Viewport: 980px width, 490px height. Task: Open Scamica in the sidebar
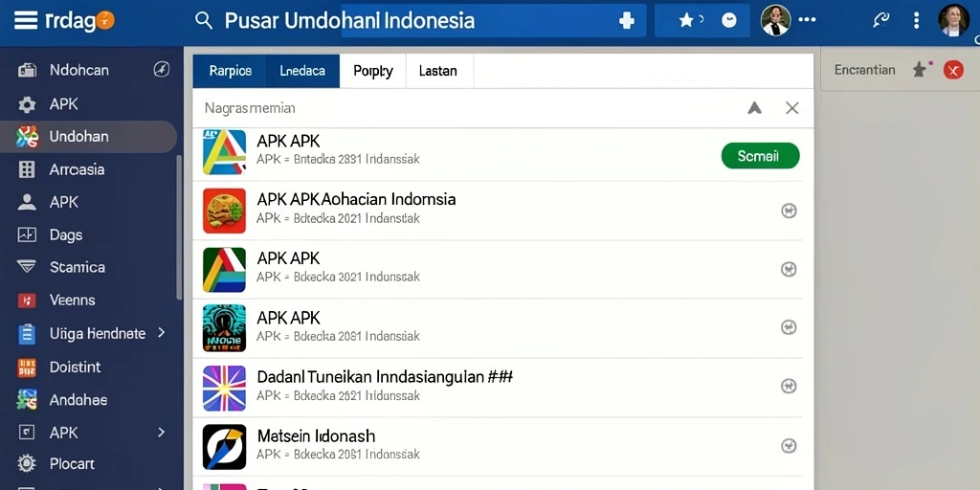78,268
